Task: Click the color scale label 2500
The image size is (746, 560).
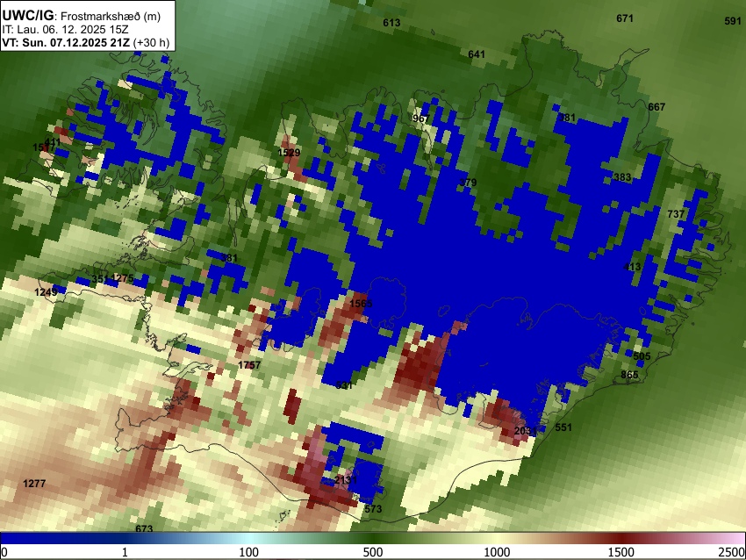Action: [733, 552]
